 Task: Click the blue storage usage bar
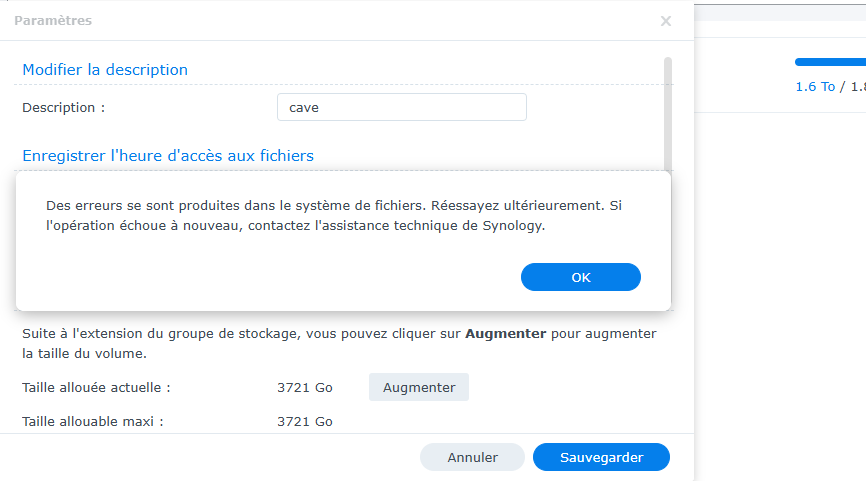click(x=830, y=62)
